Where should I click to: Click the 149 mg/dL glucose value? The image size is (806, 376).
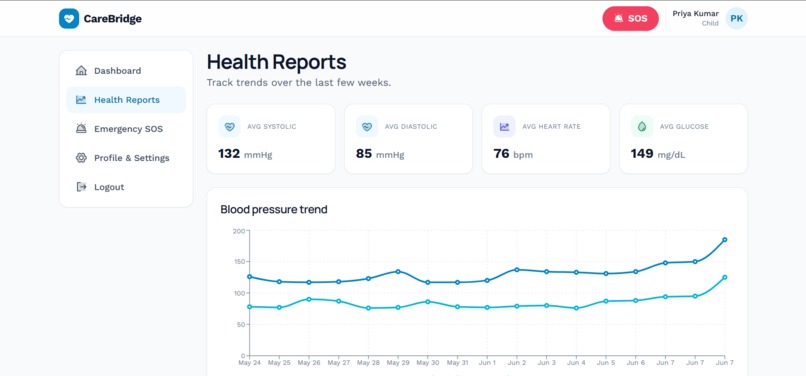click(658, 154)
